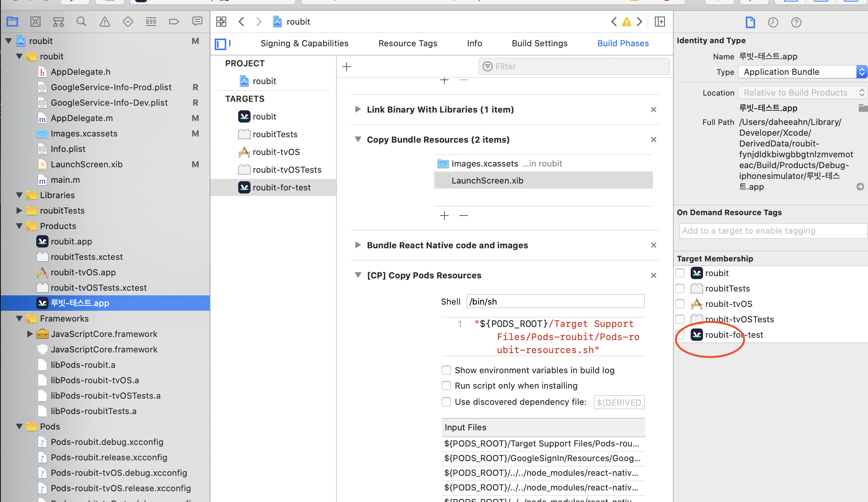The height and width of the screenshot is (502, 868).
Task: Open the Issue navigator warning icon
Action: click(x=104, y=22)
